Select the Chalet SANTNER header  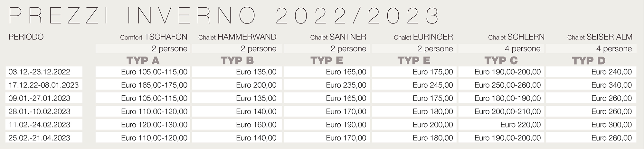(x=338, y=37)
